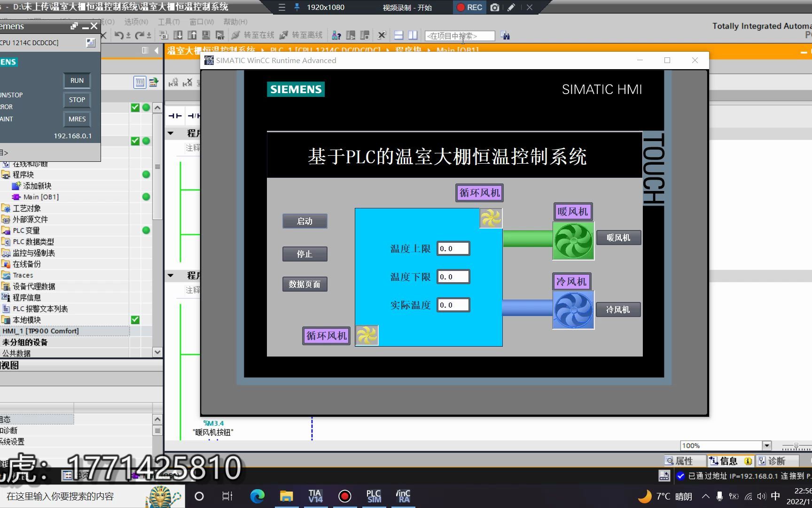This screenshot has width=812, height=508.
Task: Click the zoom slider in the editor status bar
Action: (x=796, y=446)
